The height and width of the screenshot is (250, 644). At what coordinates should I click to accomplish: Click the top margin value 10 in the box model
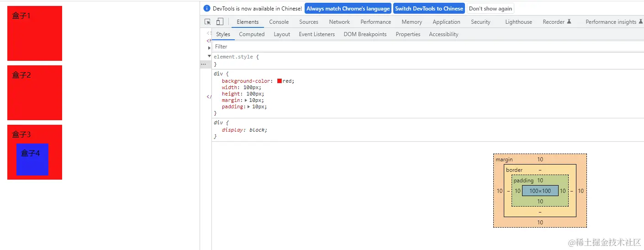[540, 160]
